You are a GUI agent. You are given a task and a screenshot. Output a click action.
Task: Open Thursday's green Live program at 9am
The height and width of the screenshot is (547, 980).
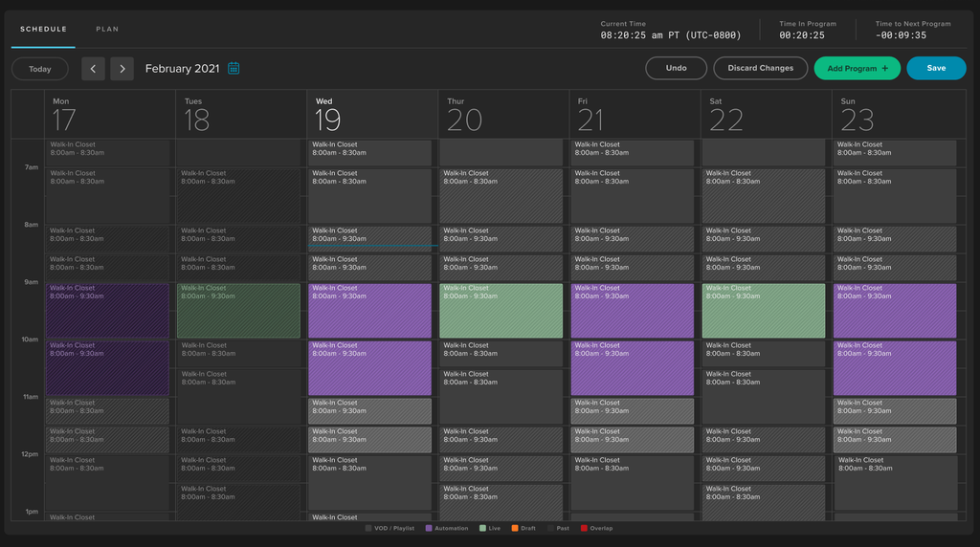501,311
